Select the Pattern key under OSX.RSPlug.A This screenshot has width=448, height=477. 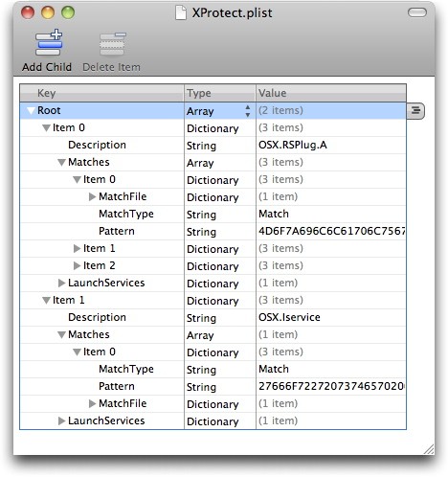tap(117, 231)
